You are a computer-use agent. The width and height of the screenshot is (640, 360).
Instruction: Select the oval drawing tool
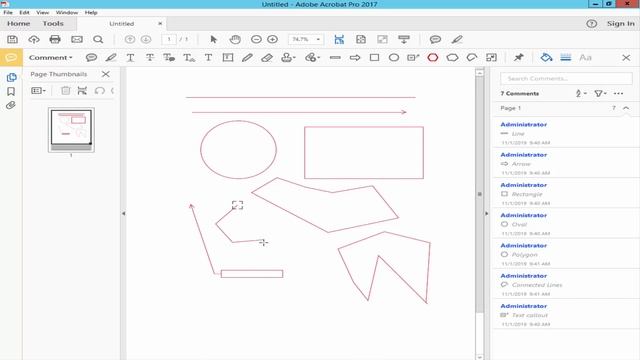pyautogui.click(x=394, y=58)
